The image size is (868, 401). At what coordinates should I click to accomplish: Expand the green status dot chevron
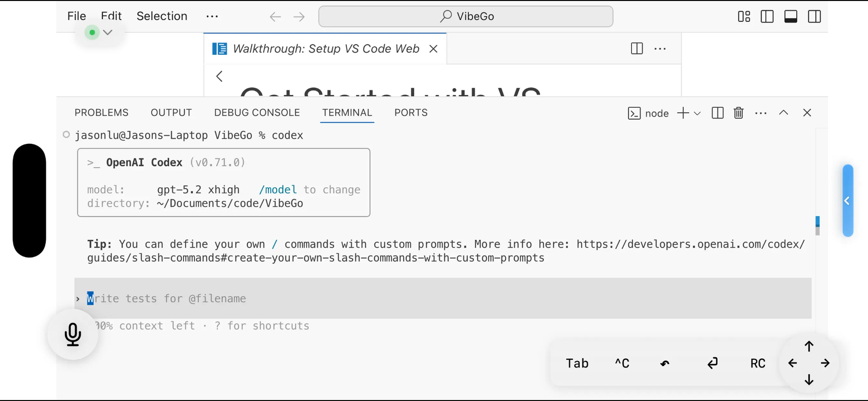pos(108,32)
